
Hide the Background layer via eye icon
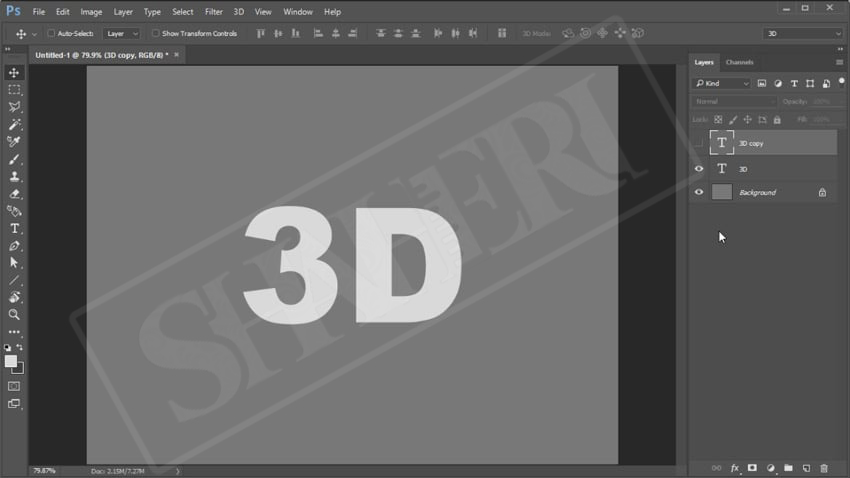click(x=699, y=192)
